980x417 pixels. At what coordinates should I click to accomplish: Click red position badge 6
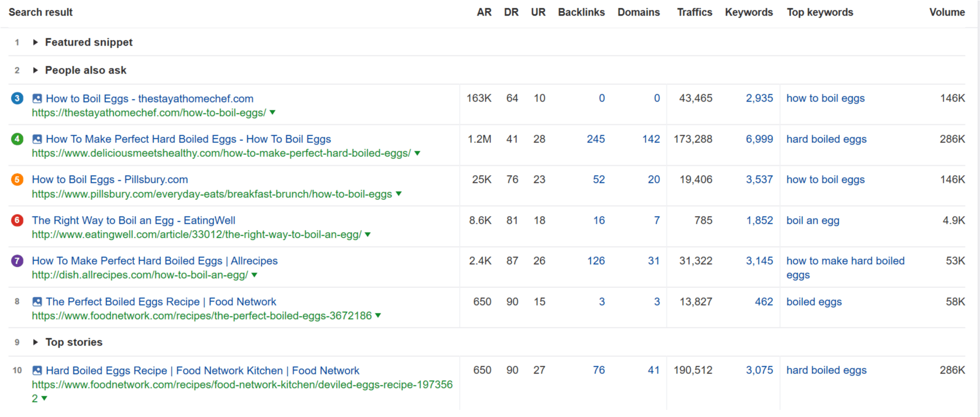pyautogui.click(x=17, y=220)
